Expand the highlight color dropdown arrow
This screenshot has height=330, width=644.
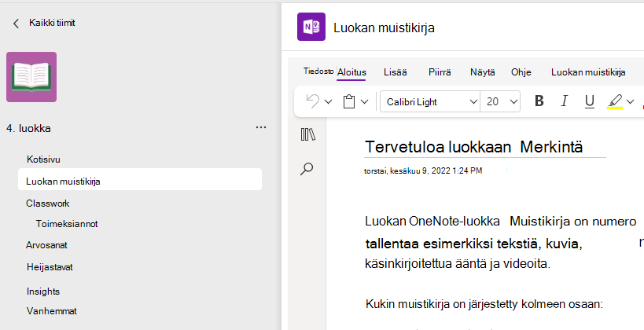click(x=630, y=101)
